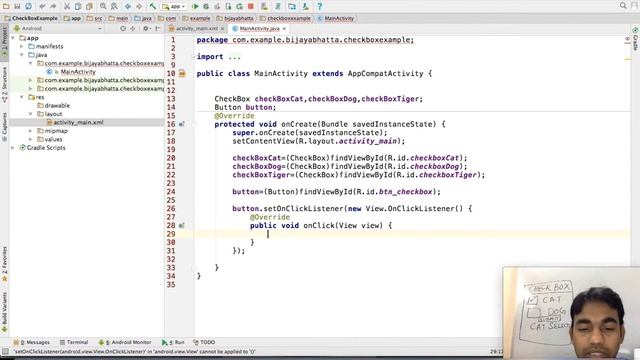Click the Redo arrow icon

point(53,6)
